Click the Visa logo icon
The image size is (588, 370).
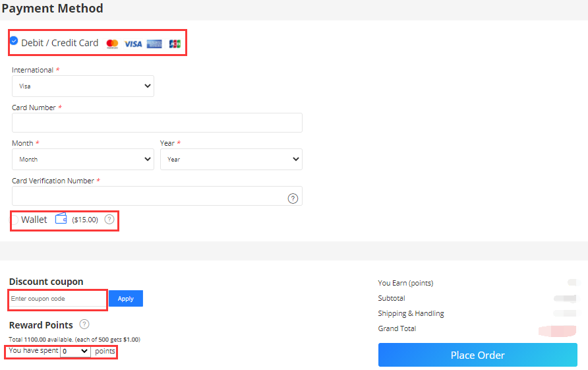[x=133, y=44]
